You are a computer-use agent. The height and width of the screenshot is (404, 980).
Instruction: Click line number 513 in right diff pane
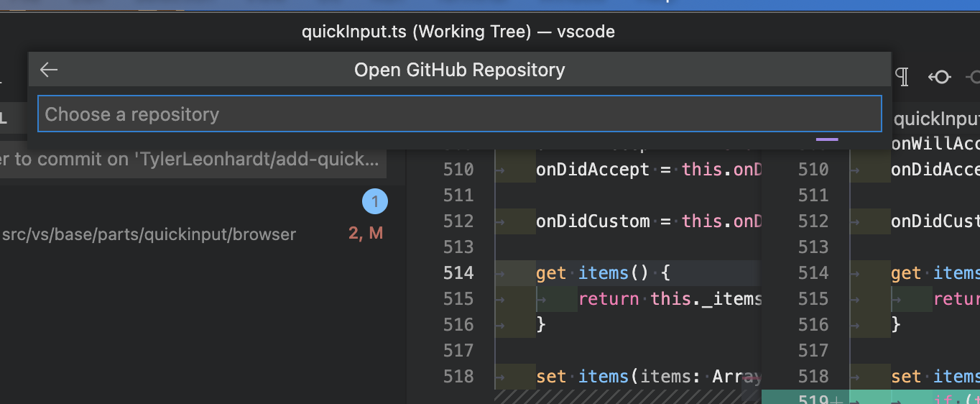813,247
